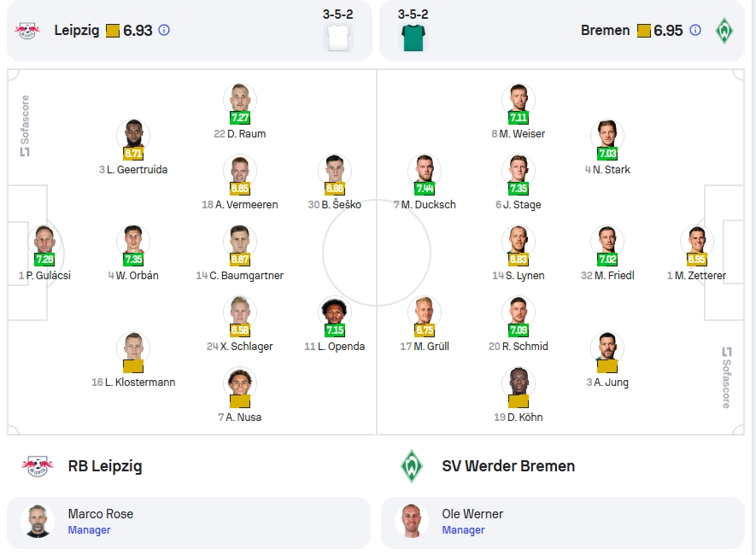Open D. Raum player avatar
756x555 pixels.
[x=240, y=99]
